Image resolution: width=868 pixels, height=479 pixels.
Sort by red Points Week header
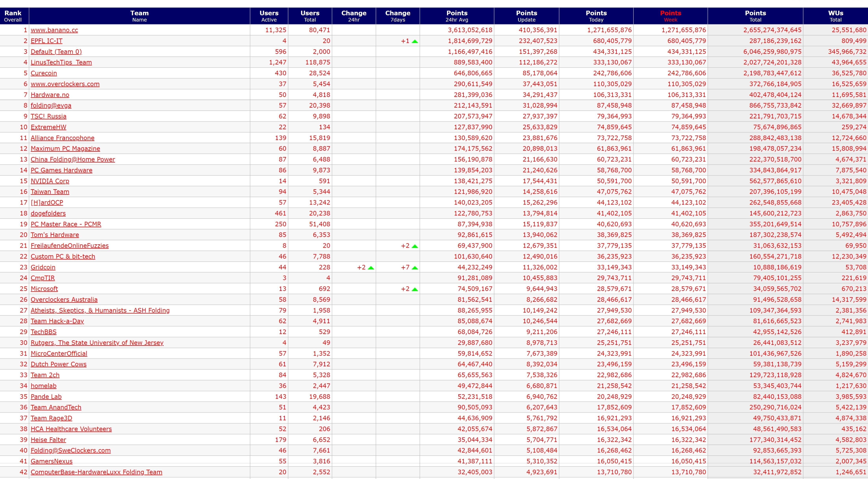tap(671, 16)
